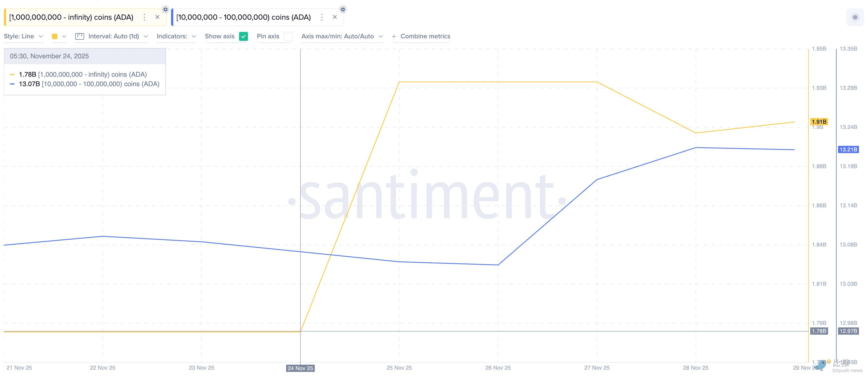Click Combine metrics
This screenshot has height=378, width=868.
(x=425, y=36)
